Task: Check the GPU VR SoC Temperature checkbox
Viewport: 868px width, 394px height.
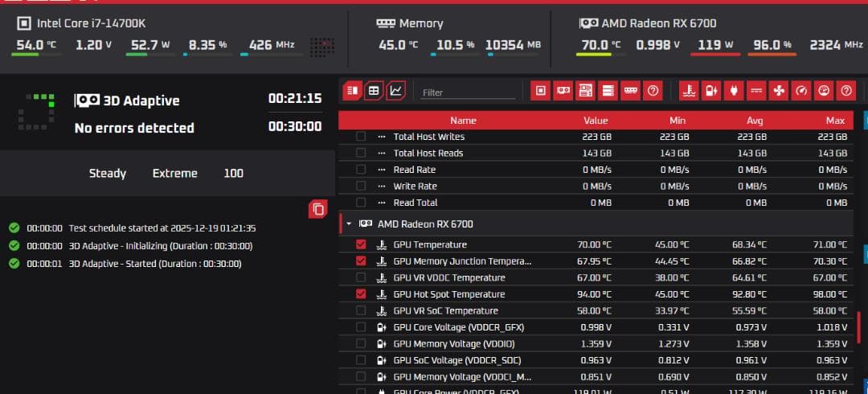Action: pos(361,311)
